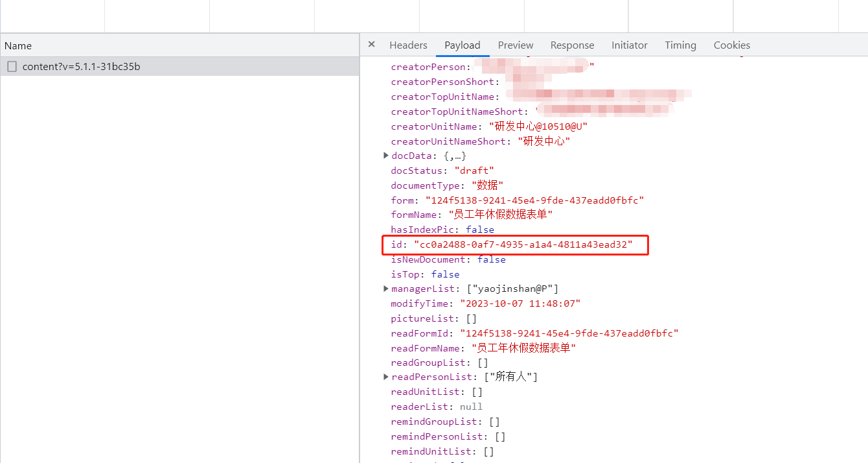Go to the Initiator tab
Viewport: 868px width, 463px height.
coord(630,45)
